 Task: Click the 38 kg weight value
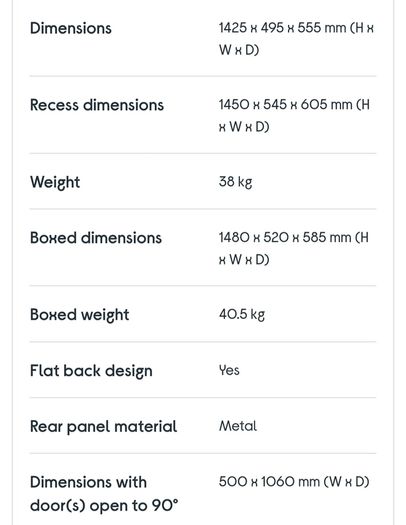(235, 182)
